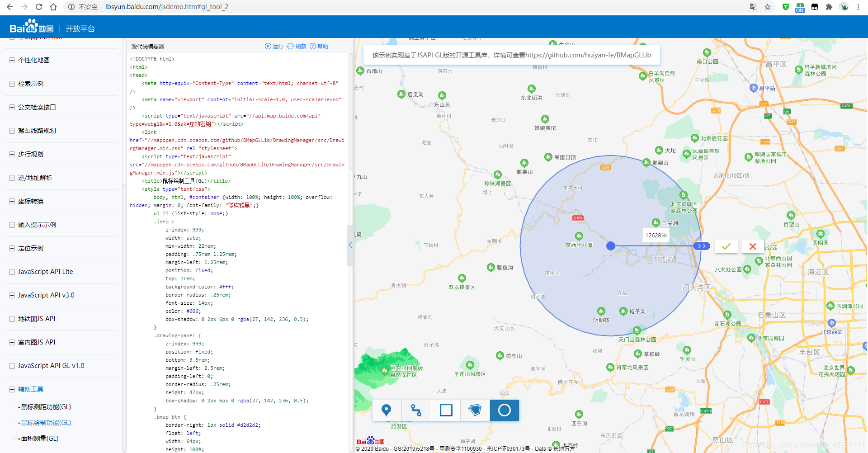Click the Baidu Map logo

click(32, 27)
